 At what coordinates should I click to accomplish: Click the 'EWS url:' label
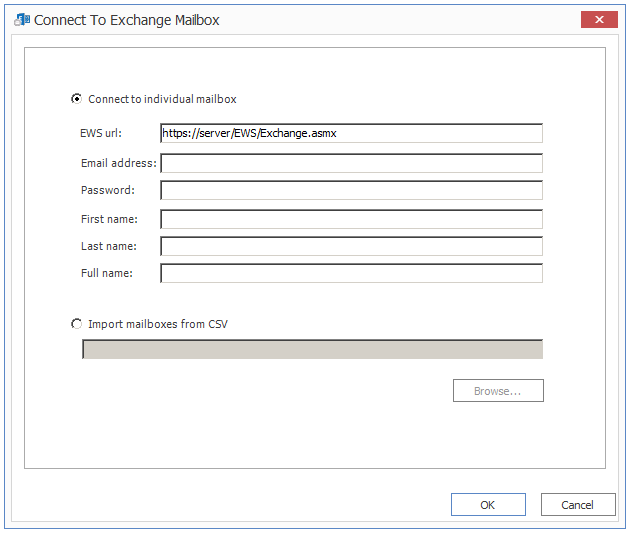pos(101,133)
